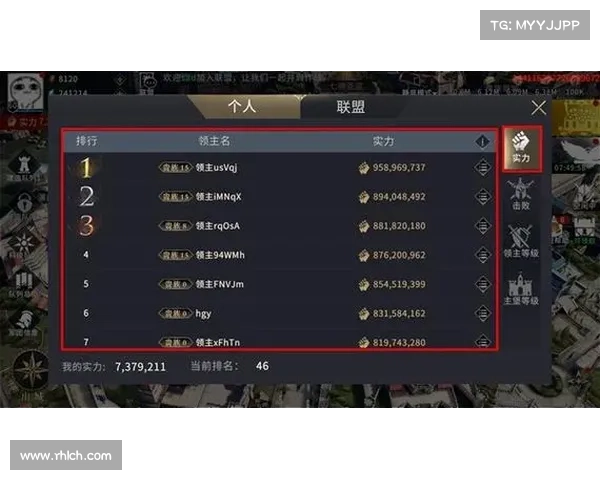Screen dimensions: 600x480
Task: Click the compass icon at bottom-left
Action: click(x=33, y=370)
